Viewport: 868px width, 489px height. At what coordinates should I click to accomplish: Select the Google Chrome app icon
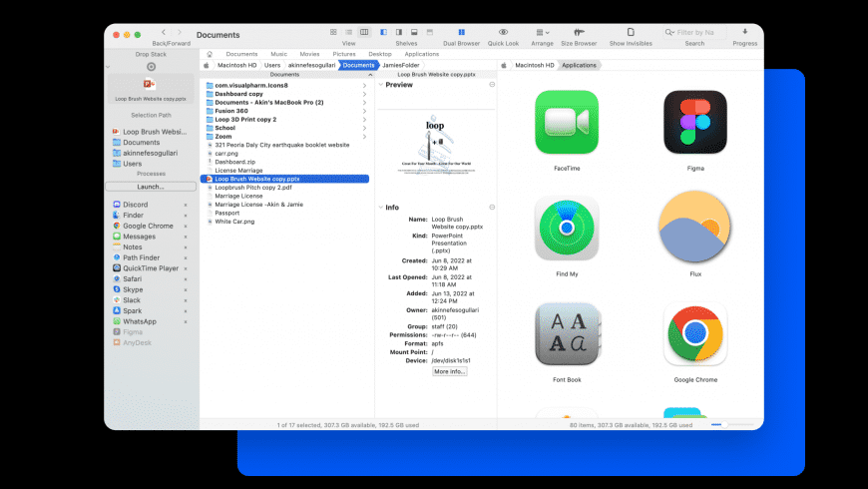(x=694, y=334)
